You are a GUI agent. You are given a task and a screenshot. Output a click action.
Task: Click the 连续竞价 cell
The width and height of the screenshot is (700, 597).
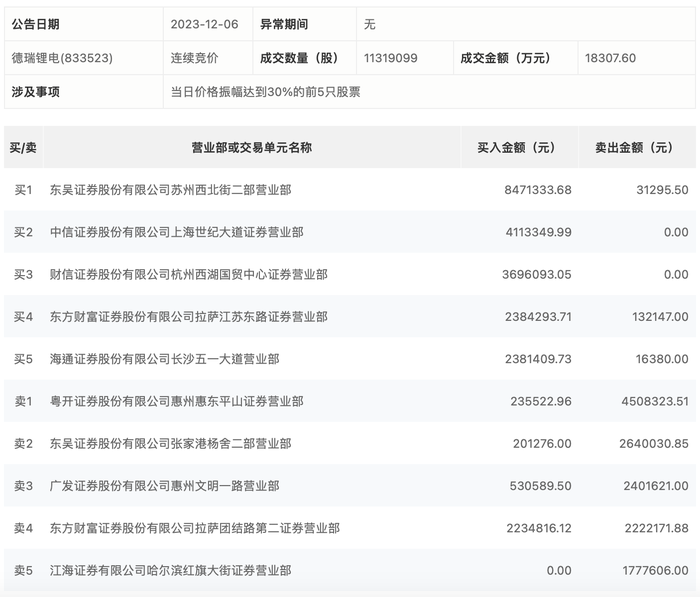point(195,58)
